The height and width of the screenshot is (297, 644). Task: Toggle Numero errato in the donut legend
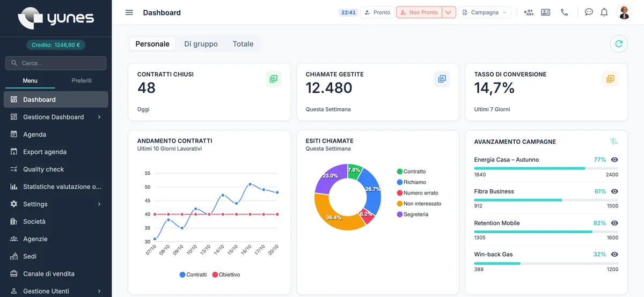418,193
